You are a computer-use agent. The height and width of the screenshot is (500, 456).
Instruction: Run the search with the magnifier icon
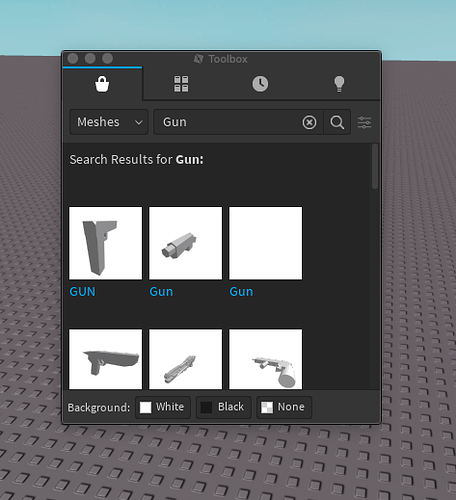pyautogui.click(x=337, y=122)
